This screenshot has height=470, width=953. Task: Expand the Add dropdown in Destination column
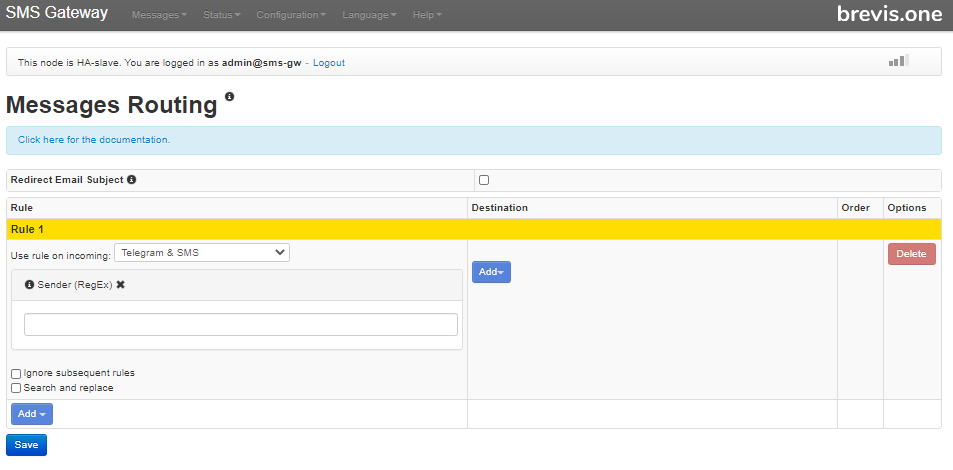click(x=491, y=272)
